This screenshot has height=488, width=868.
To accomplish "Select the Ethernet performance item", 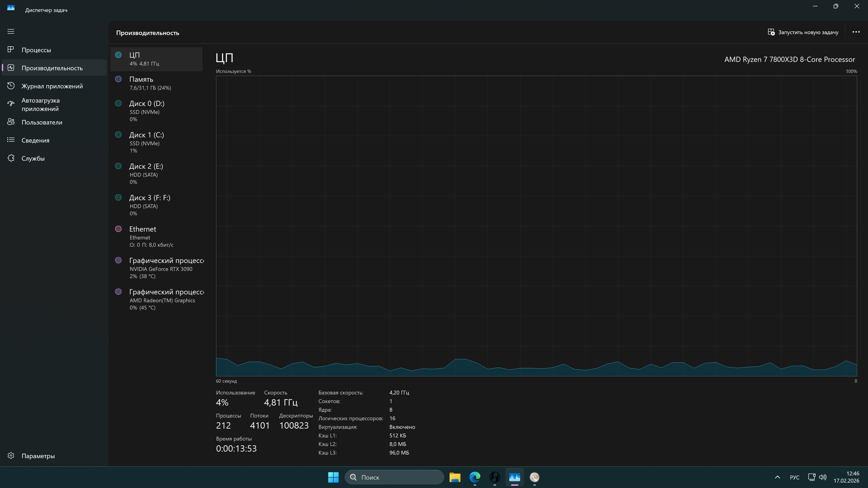I will (x=156, y=236).
